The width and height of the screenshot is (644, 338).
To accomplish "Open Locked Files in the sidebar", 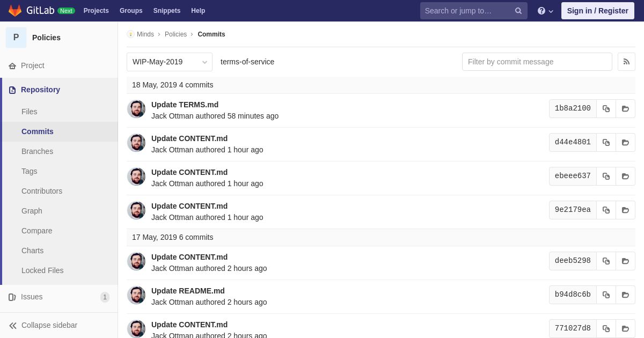I will [x=42, y=270].
